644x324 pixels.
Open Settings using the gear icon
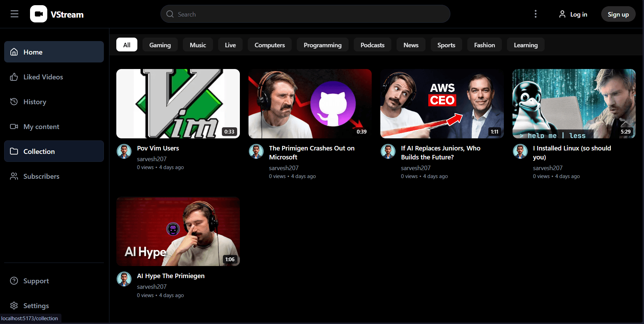[x=14, y=305]
